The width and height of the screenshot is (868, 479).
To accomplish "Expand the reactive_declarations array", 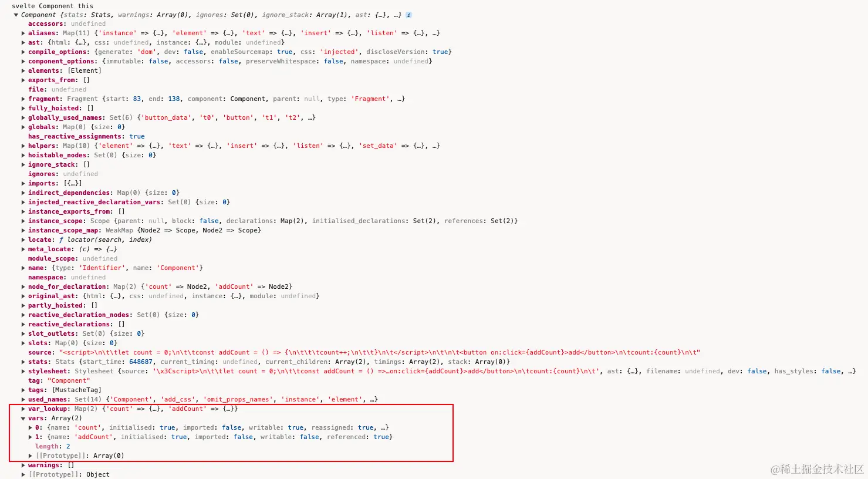I will (23, 325).
